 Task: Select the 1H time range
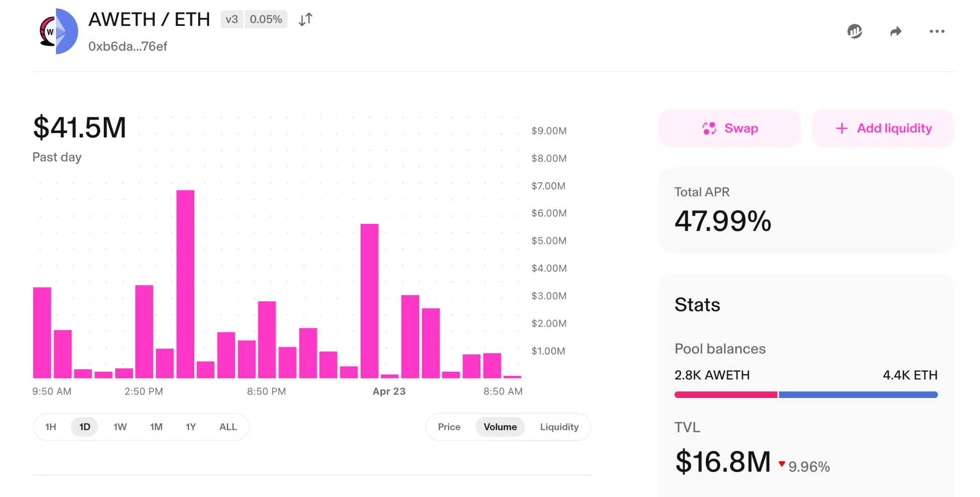click(51, 427)
